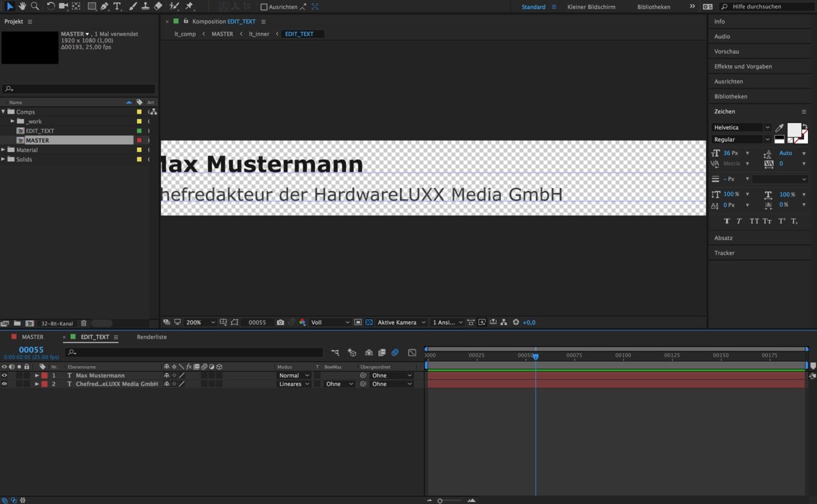The width and height of the screenshot is (817, 504).
Task: Click the reset exposure icon
Action: tap(515, 323)
